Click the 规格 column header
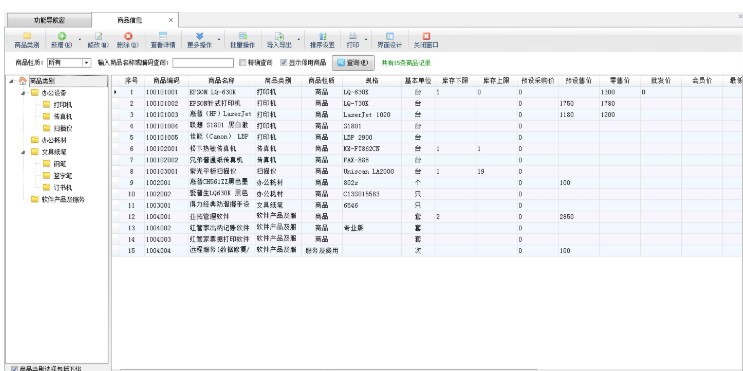The height and width of the screenshot is (371, 743). coord(372,81)
